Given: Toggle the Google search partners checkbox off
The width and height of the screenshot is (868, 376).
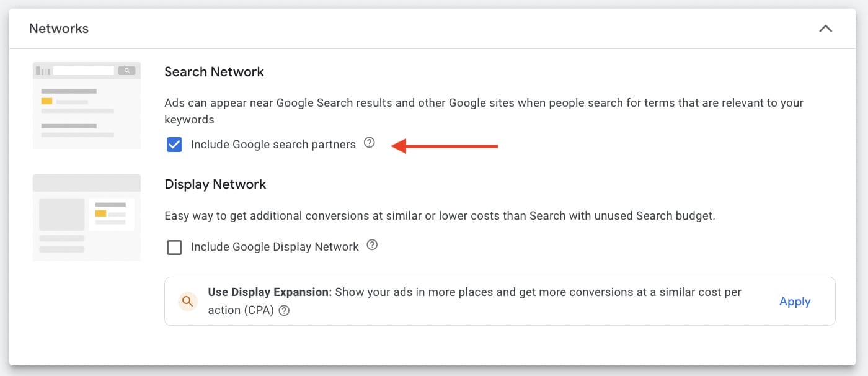Looking at the screenshot, I should point(174,144).
